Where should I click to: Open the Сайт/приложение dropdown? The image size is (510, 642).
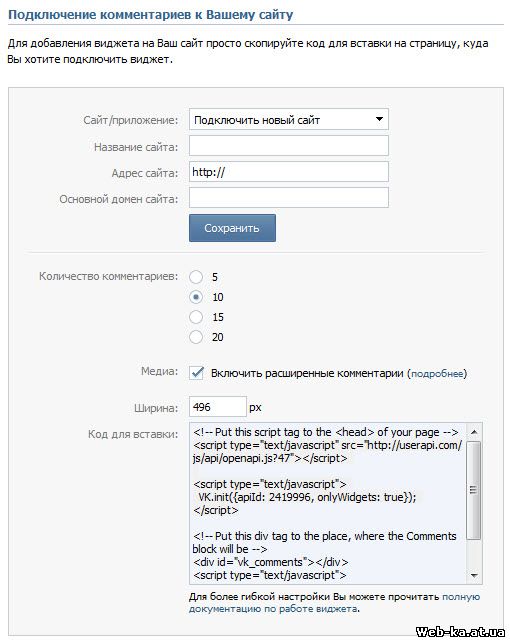(x=289, y=120)
